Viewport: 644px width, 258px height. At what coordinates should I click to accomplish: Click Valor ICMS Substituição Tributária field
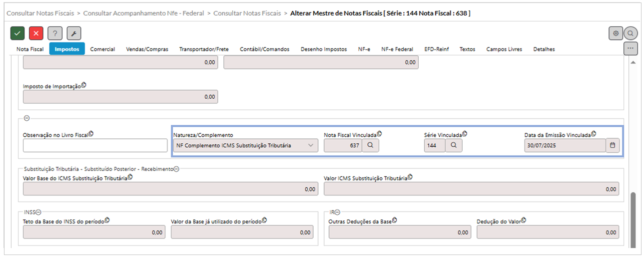click(x=472, y=189)
